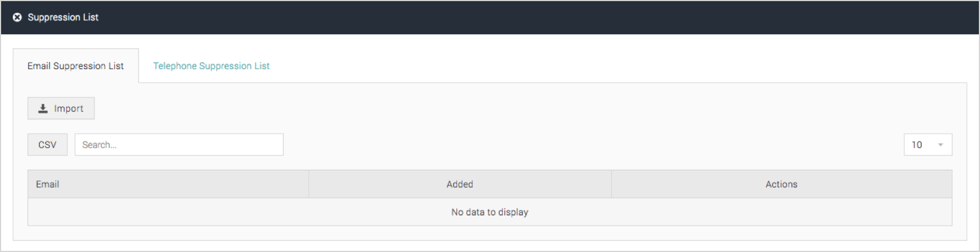Click the download arrow icon on Import
The height and width of the screenshot is (252, 980).
[x=43, y=109]
